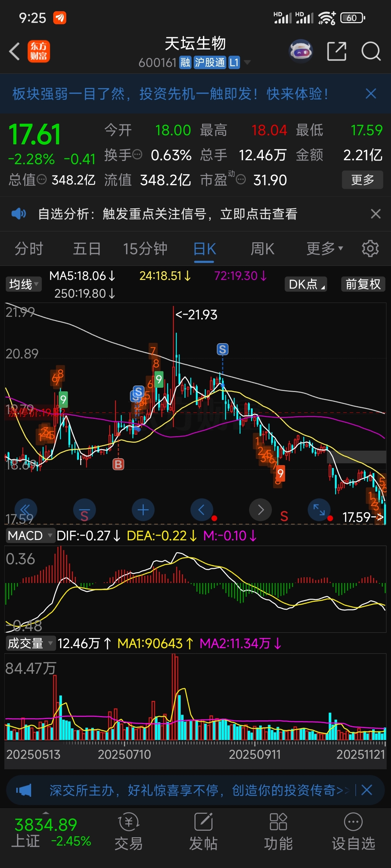This screenshot has width=391, height=868.
Task: Go back with the left arrow
Action: [x=14, y=51]
